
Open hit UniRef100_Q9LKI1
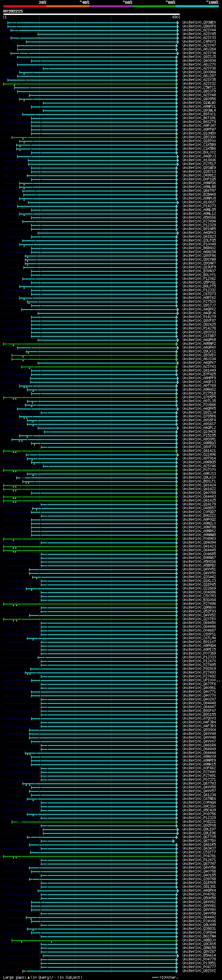(x=199, y=351)
